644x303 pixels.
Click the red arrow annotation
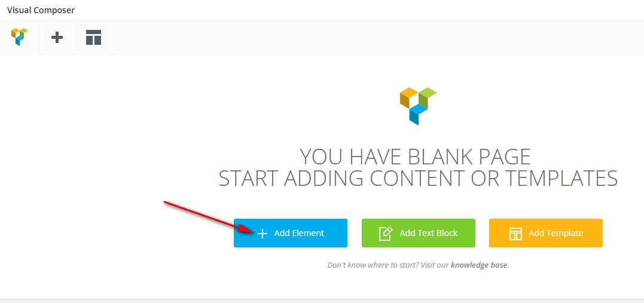(x=209, y=218)
